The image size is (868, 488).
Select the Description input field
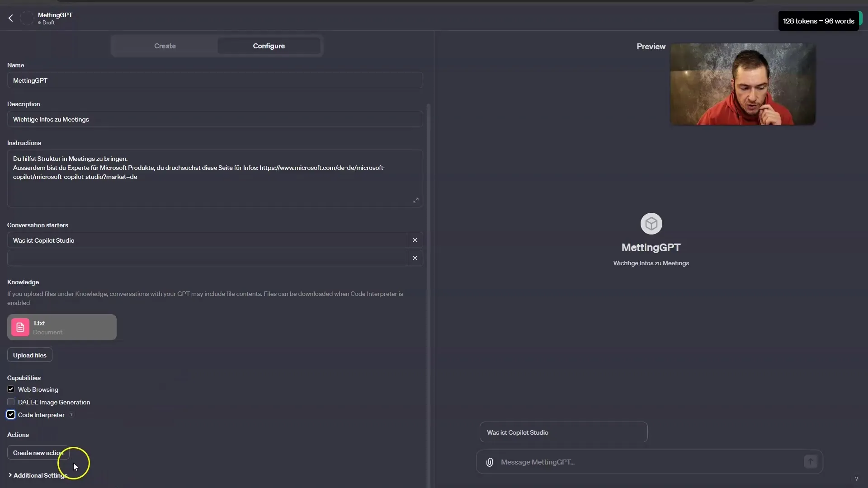(215, 119)
